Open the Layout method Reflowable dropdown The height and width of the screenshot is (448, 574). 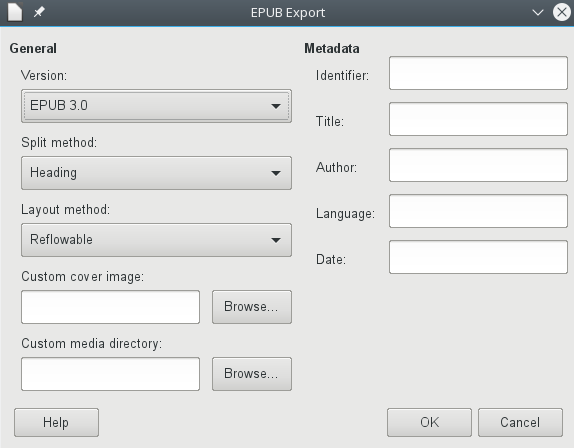(x=156, y=240)
